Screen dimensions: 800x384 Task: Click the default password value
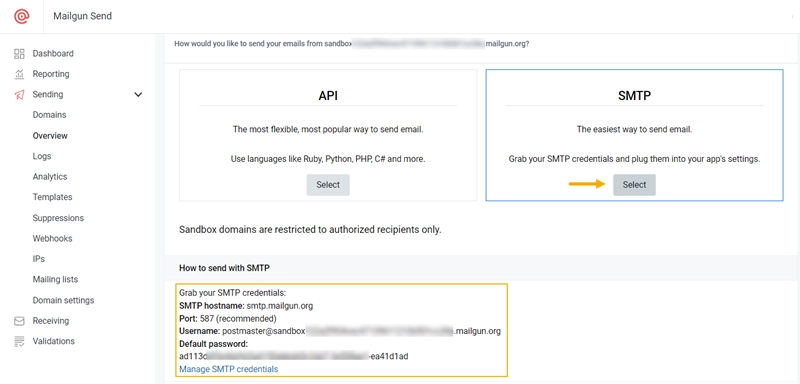(x=293, y=356)
